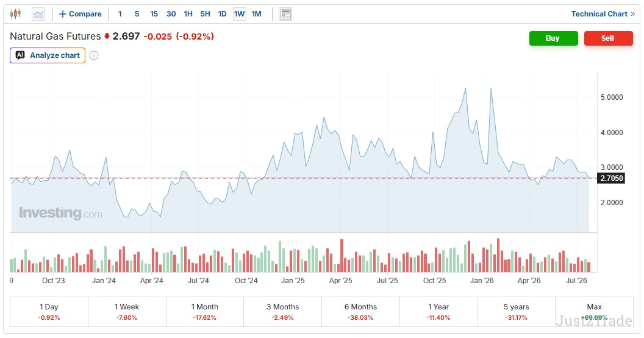
Task: Switch to the 1 minute interval
Action: click(x=120, y=14)
